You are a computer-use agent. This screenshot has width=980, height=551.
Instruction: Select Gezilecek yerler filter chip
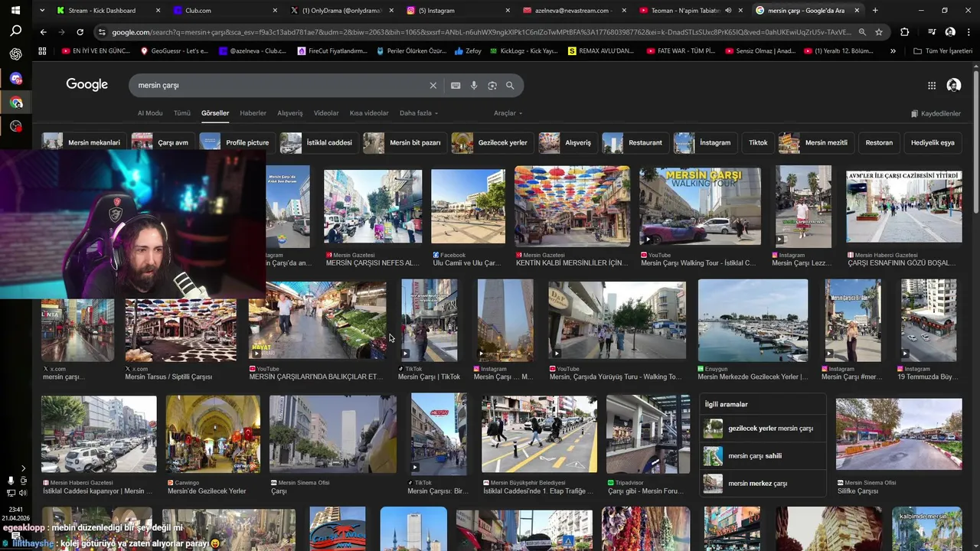point(492,142)
